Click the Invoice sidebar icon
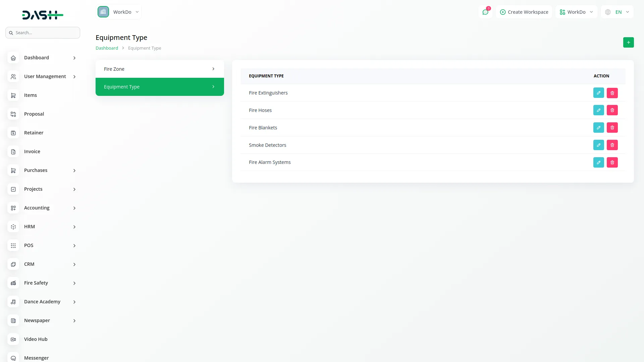 click(13, 152)
